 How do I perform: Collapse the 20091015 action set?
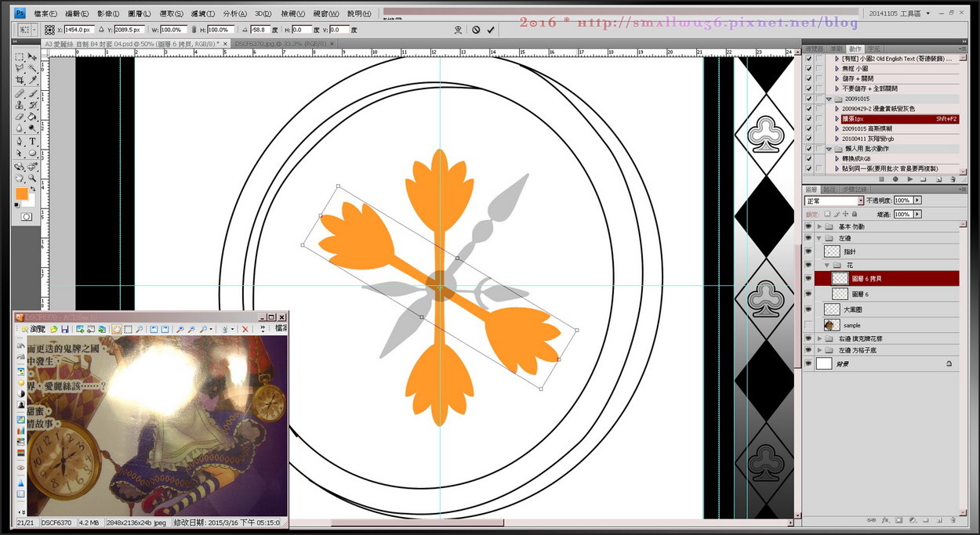[829, 99]
